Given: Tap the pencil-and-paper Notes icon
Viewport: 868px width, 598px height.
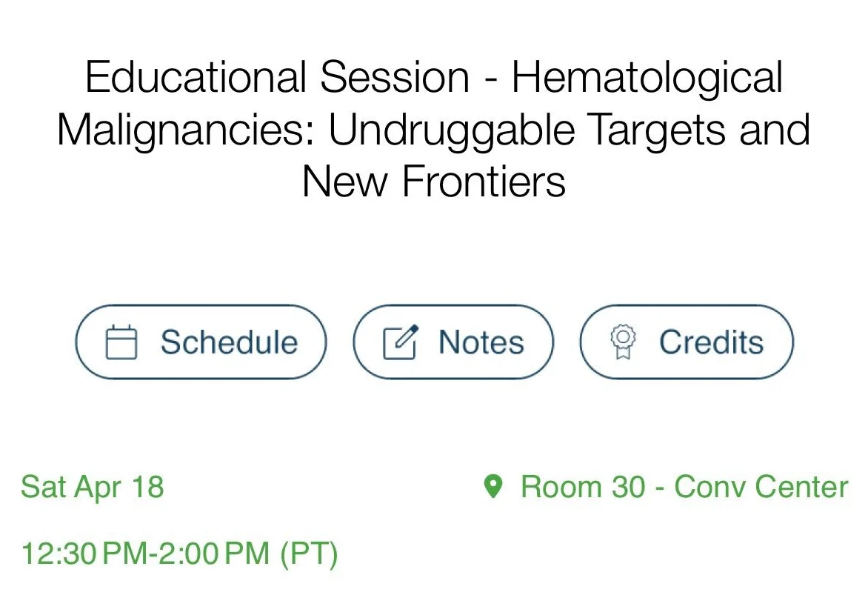Looking at the screenshot, I should [400, 342].
